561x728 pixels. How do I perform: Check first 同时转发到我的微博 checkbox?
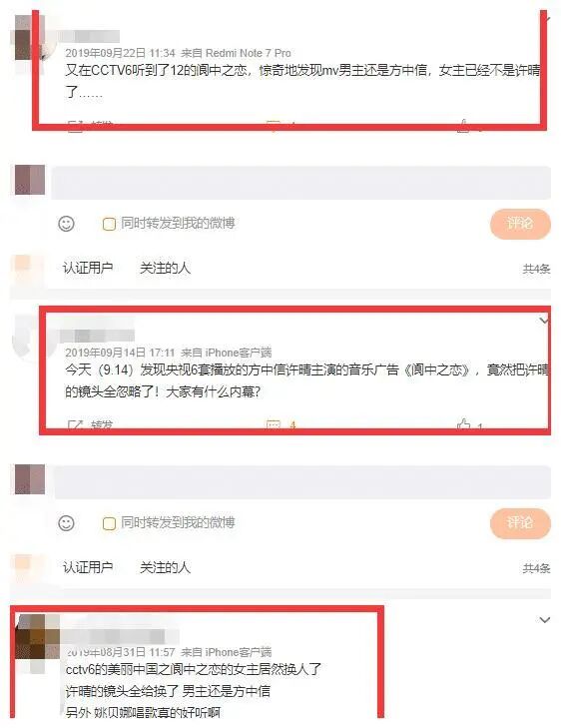coord(109,225)
